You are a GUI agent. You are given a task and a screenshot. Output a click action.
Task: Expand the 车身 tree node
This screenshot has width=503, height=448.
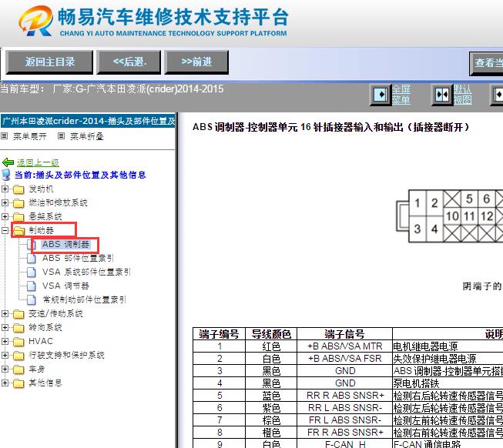pyautogui.click(x=5, y=369)
